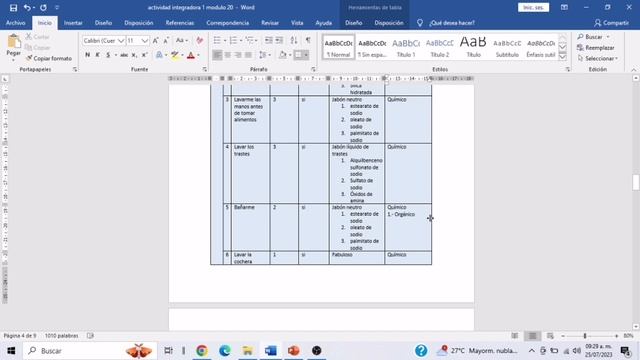
Task: Sort the selected text alphabetically
Action: coord(294,40)
